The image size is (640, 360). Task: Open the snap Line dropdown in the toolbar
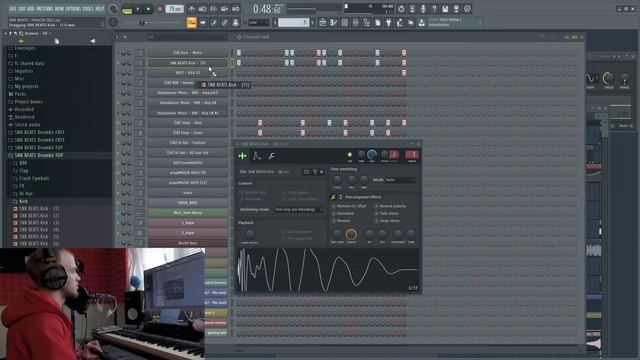(x=258, y=23)
